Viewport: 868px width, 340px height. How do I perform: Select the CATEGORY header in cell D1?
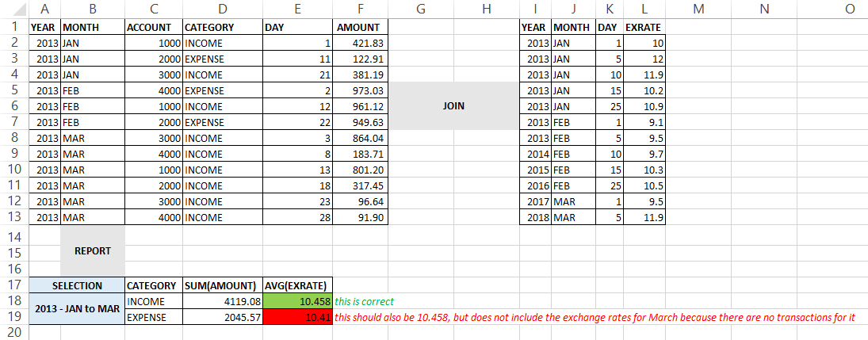pos(223,27)
